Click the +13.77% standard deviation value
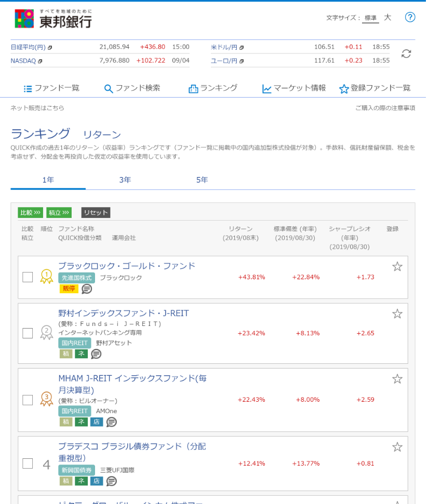This screenshot has height=504, width=428. click(306, 464)
